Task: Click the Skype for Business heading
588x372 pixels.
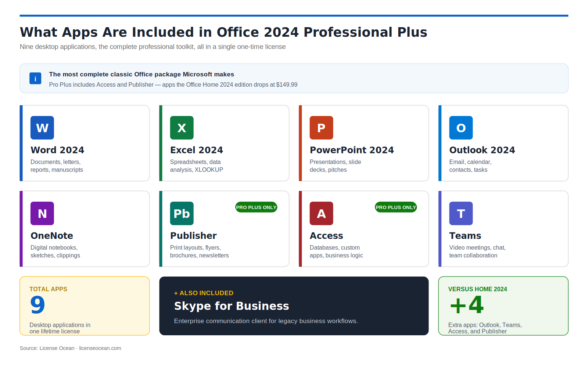Action: [232, 306]
